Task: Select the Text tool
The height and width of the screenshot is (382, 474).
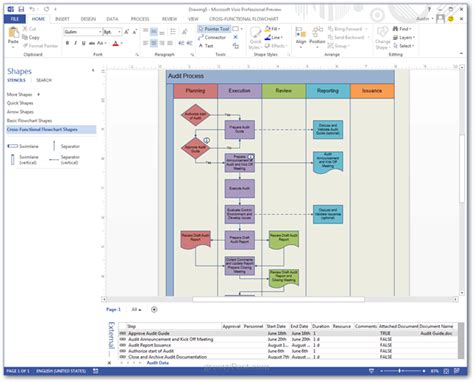Action: tap(206, 46)
